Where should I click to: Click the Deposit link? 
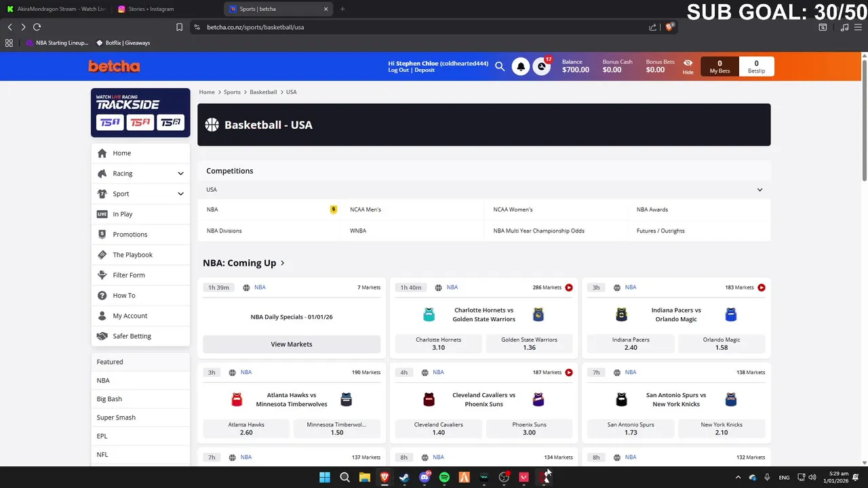point(425,70)
